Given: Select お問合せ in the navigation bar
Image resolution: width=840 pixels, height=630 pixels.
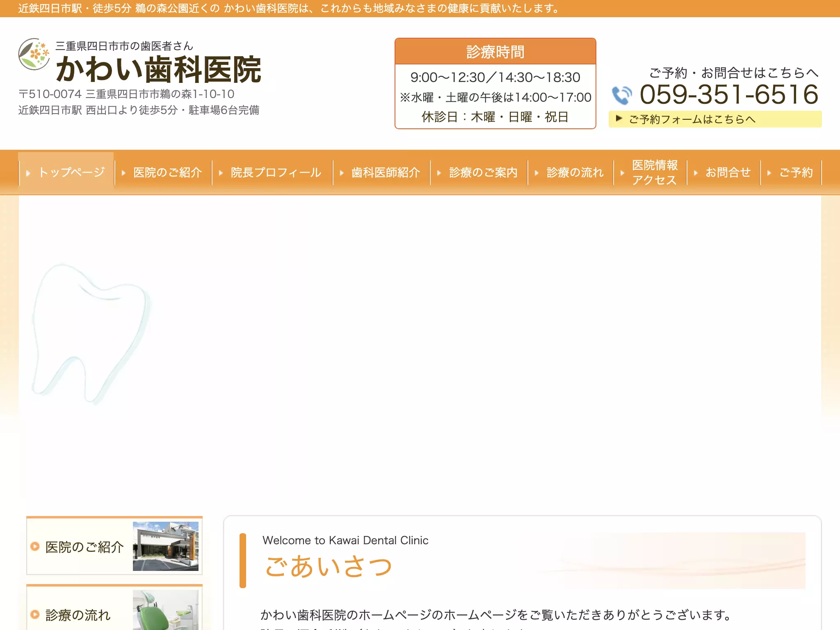Looking at the screenshot, I should (x=724, y=172).
